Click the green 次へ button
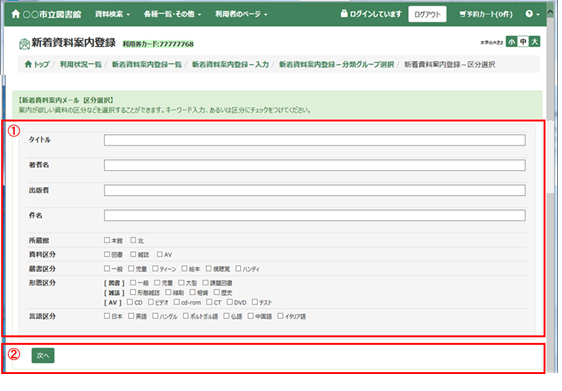Screen dimensions: 562x391 (x=43, y=355)
